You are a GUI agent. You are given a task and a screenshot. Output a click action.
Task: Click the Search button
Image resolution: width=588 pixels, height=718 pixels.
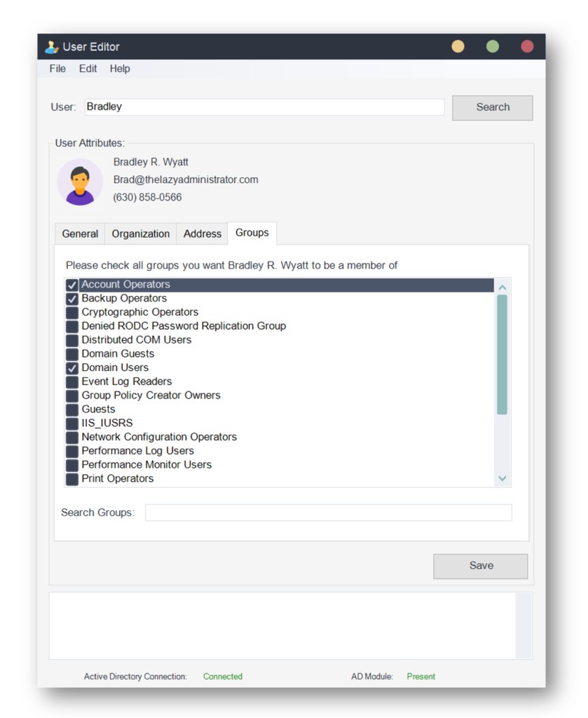tap(493, 108)
